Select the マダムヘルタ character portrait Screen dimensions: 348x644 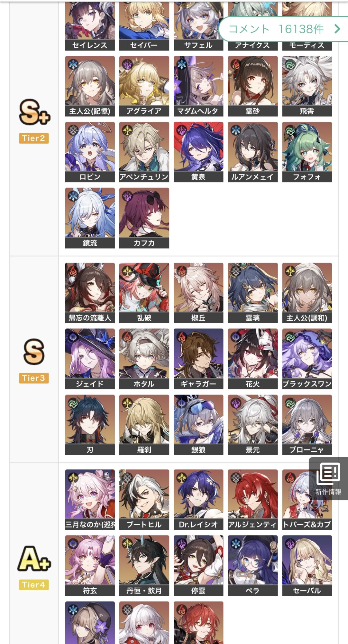click(198, 86)
